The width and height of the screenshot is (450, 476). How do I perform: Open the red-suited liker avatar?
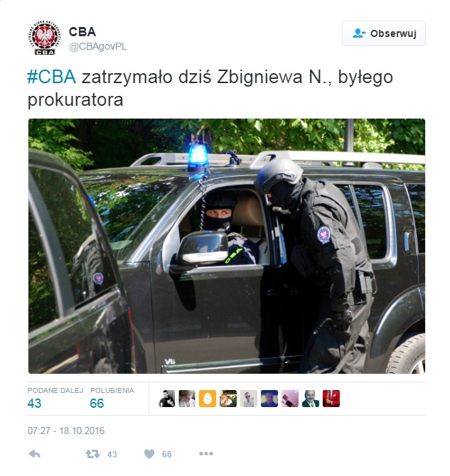pos(331,399)
